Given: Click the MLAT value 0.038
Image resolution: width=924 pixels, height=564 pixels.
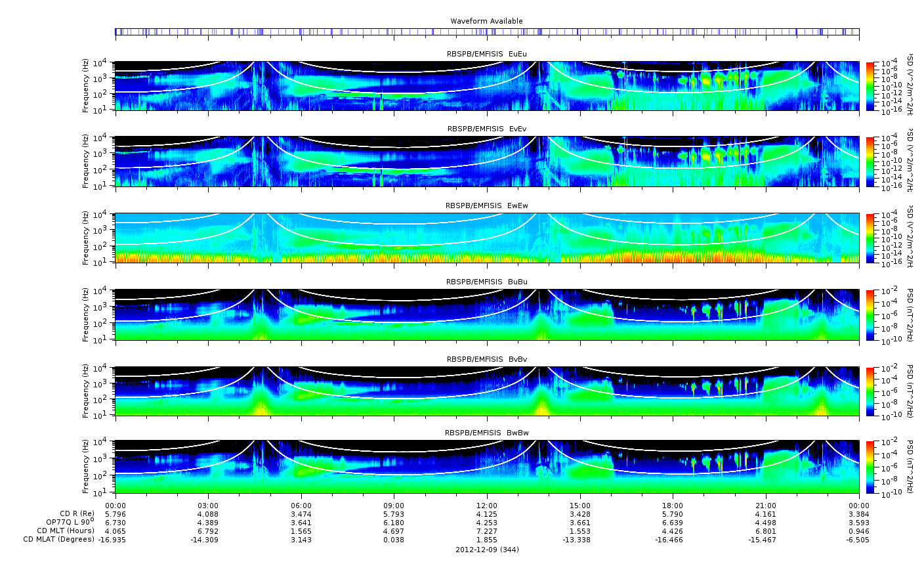Looking at the screenshot, I should point(394,539).
